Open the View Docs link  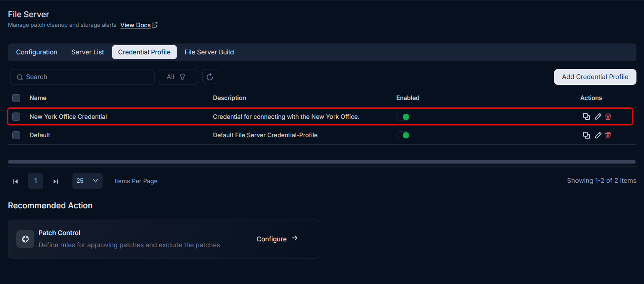139,25
